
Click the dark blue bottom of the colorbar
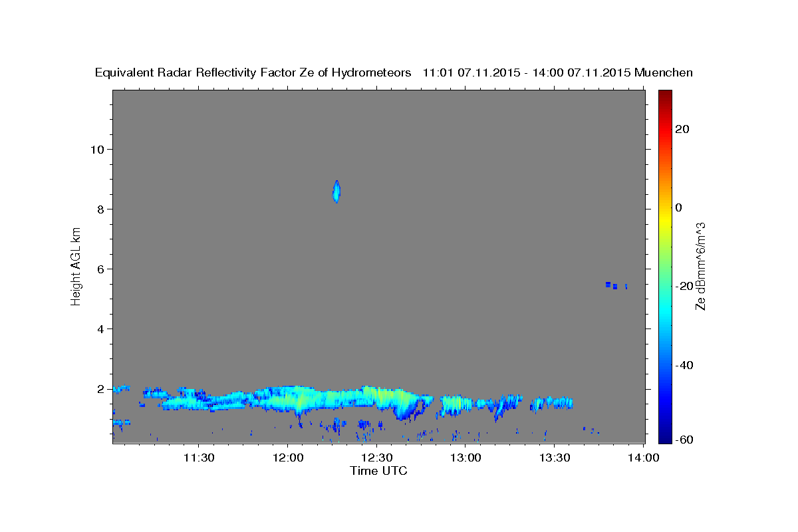pyautogui.click(x=665, y=438)
